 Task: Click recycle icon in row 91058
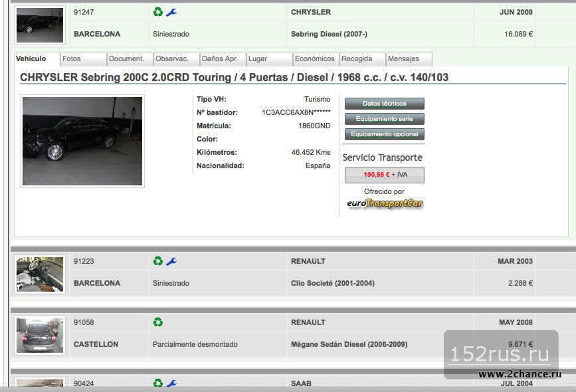pyautogui.click(x=158, y=322)
